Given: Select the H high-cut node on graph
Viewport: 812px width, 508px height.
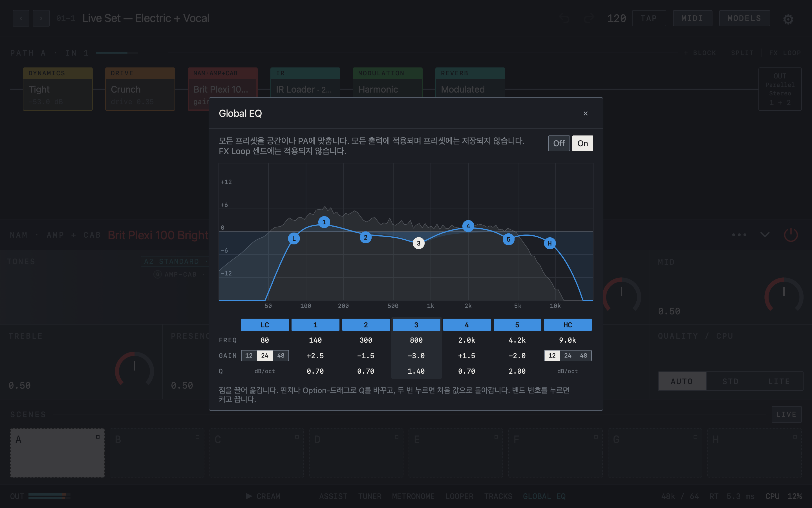Looking at the screenshot, I should 550,243.
